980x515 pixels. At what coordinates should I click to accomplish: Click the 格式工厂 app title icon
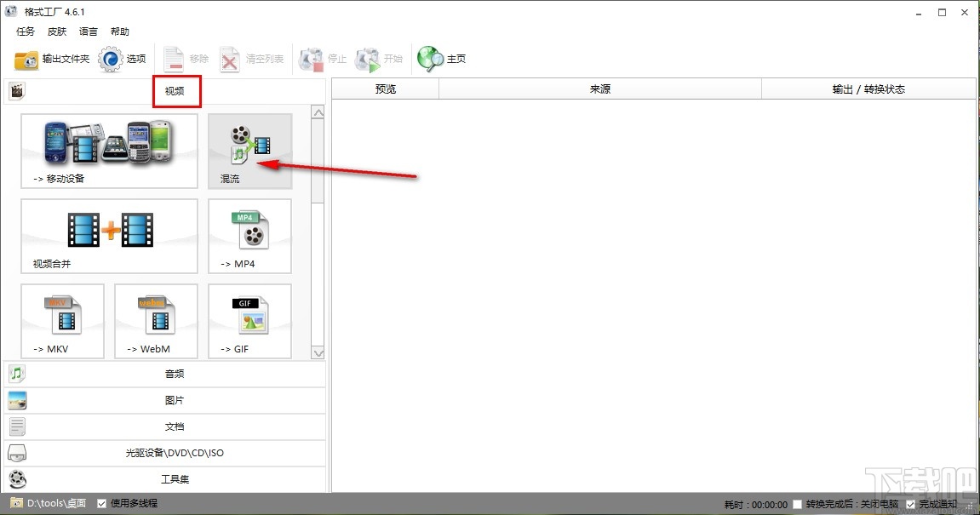tap(10, 11)
